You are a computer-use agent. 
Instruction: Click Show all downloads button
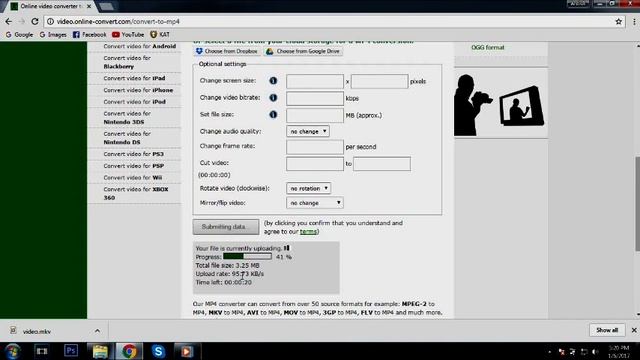click(x=607, y=330)
